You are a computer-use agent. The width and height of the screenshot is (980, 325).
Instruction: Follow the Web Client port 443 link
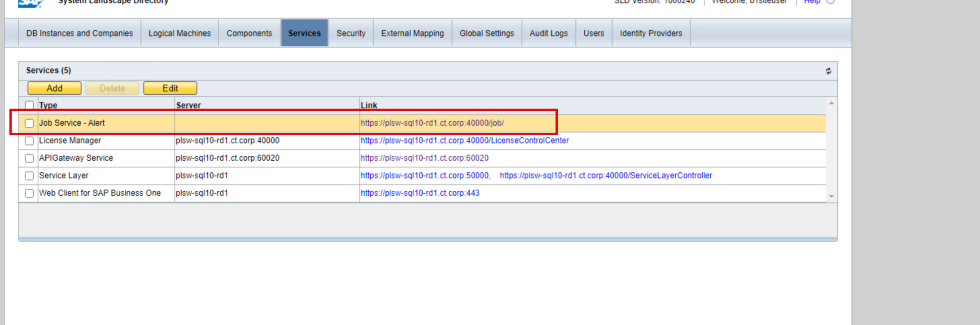point(420,193)
